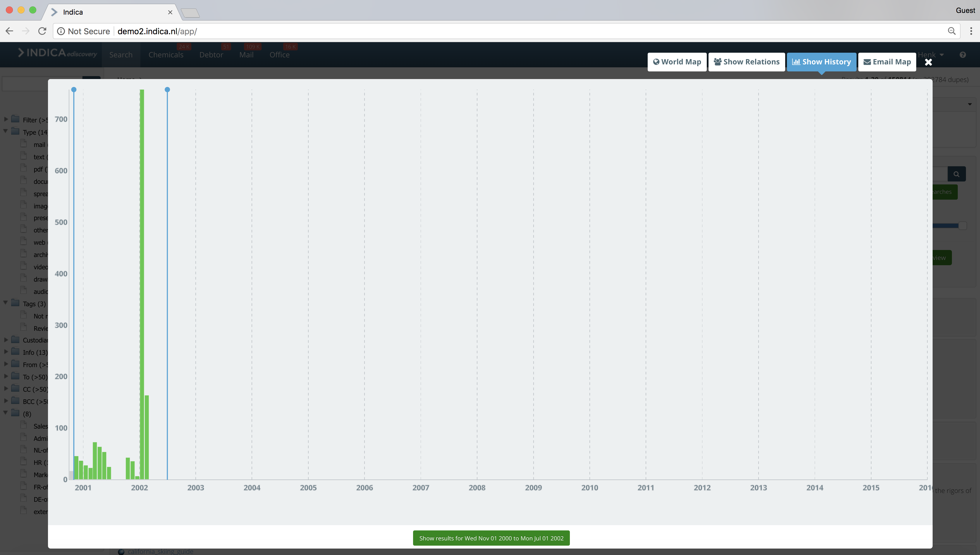This screenshot has height=555, width=980.
Task: Expand the Filter folder in sidebar
Action: pos(6,119)
